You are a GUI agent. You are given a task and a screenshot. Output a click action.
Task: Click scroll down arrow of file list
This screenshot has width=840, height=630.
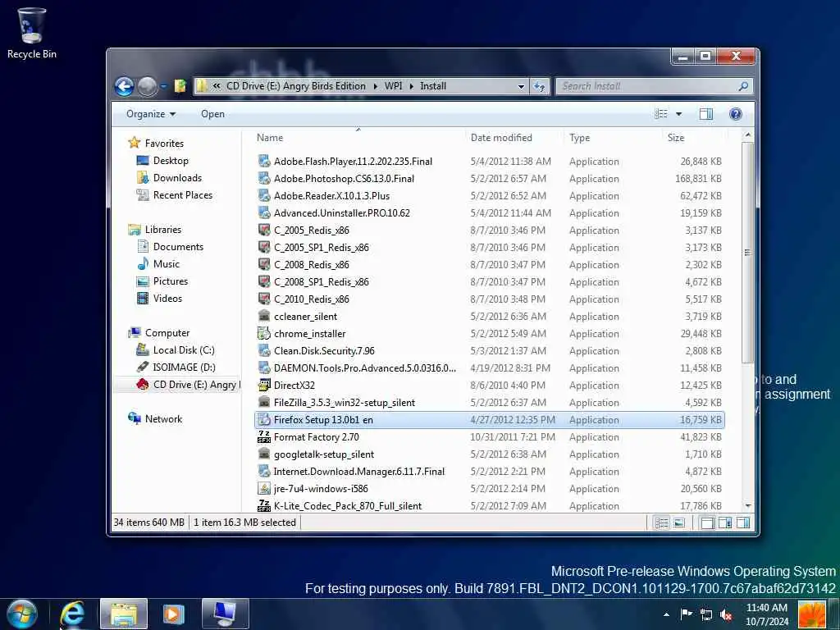748,505
